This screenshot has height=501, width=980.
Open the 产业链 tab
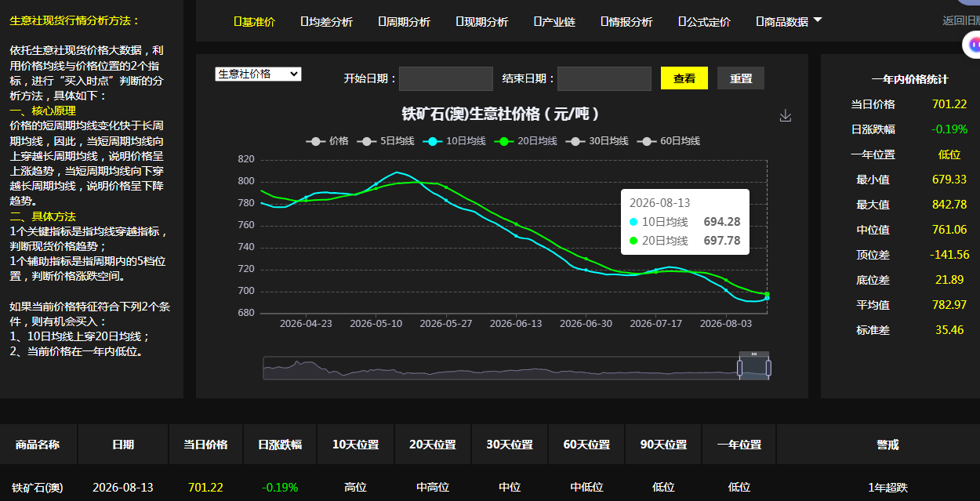pyautogui.click(x=554, y=22)
